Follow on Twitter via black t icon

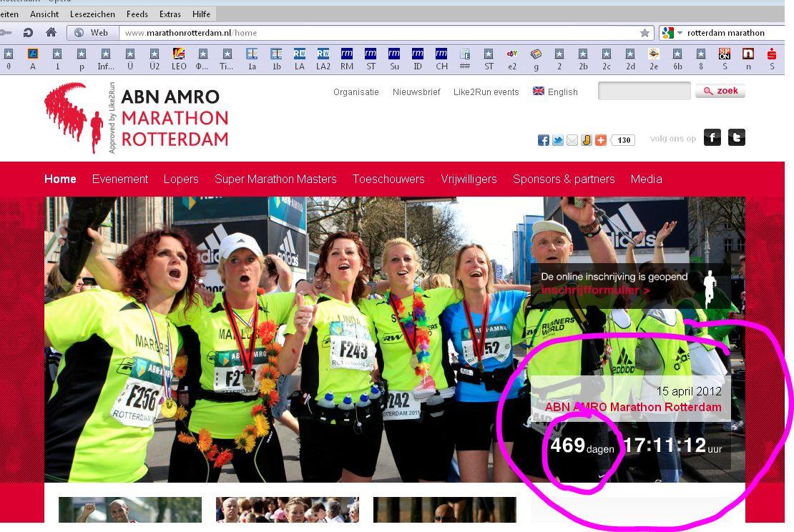pos(737,138)
